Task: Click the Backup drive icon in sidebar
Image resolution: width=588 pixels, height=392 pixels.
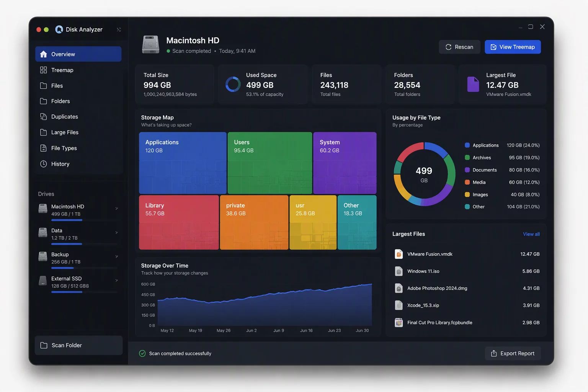Action: click(x=43, y=256)
